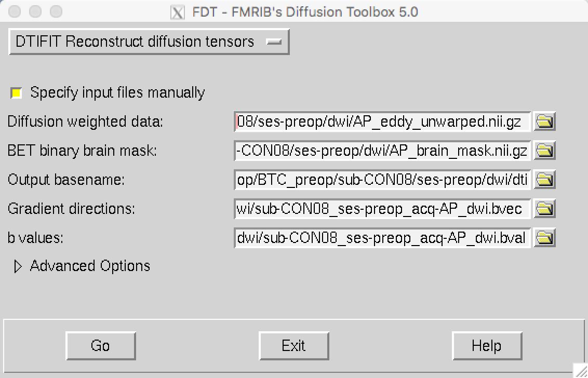Open DTIFIT Reconstruct diffusion tensors dropdown

pyautogui.click(x=149, y=42)
